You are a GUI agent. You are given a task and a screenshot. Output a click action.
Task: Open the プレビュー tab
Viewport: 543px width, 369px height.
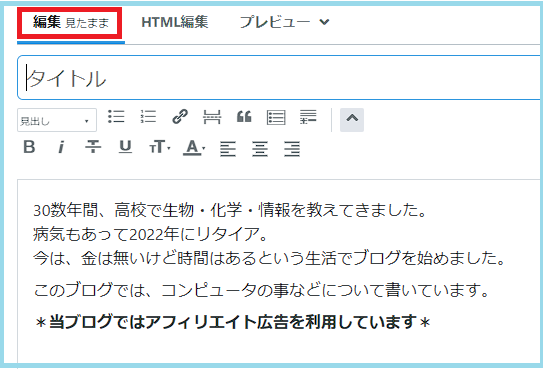(x=274, y=22)
